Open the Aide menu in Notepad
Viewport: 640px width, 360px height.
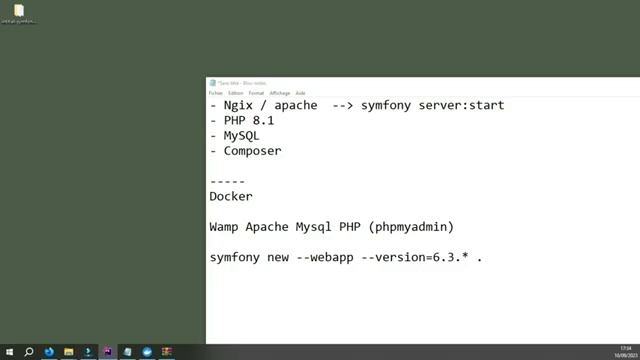point(300,93)
